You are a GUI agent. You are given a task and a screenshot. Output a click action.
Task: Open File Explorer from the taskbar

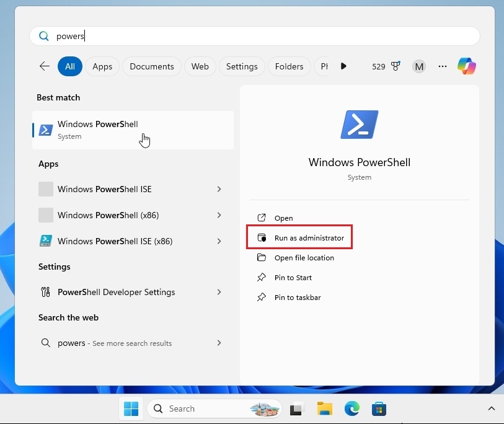(324, 409)
